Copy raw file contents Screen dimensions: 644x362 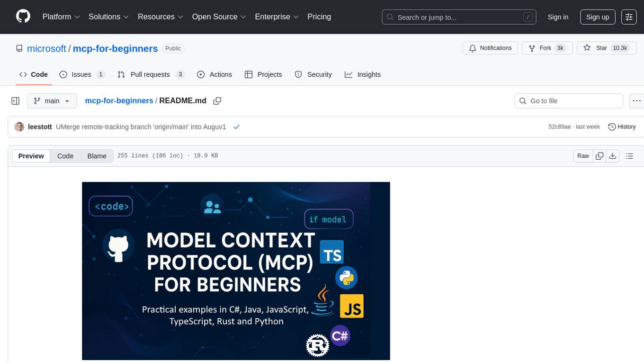pos(600,156)
